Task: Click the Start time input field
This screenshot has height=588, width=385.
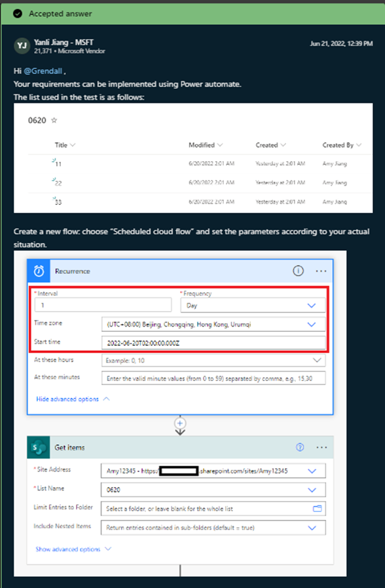Action: 213,342
